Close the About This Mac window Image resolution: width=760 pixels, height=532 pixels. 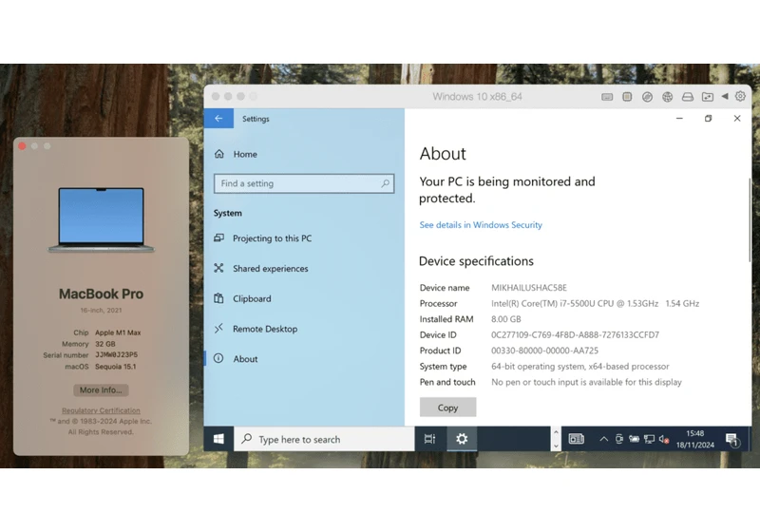22,146
